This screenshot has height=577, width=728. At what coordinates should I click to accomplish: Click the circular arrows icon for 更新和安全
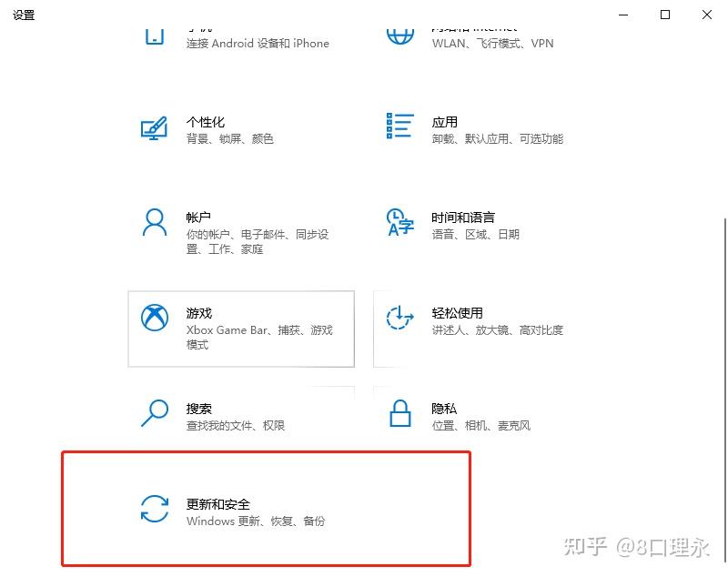click(155, 509)
